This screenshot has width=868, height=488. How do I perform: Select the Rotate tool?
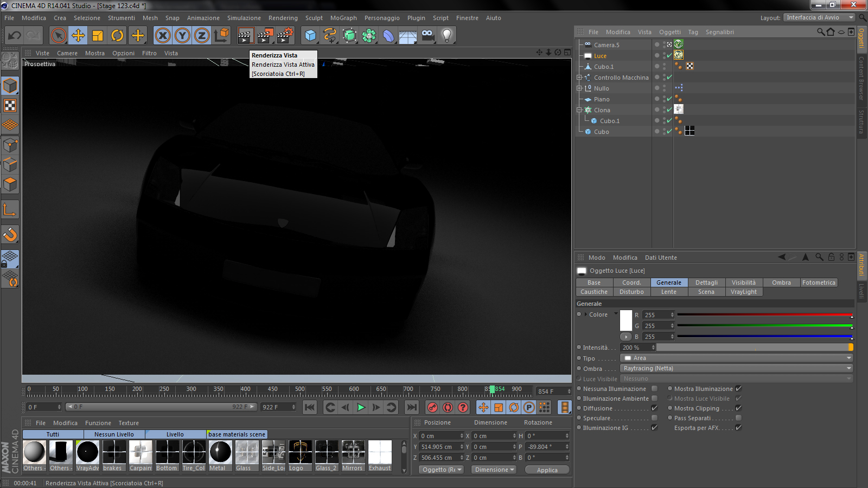click(x=117, y=36)
